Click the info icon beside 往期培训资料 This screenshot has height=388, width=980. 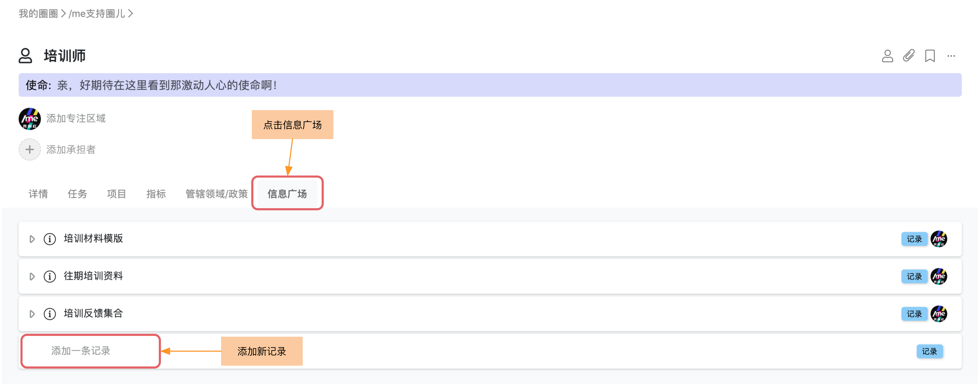pyautogui.click(x=50, y=276)
